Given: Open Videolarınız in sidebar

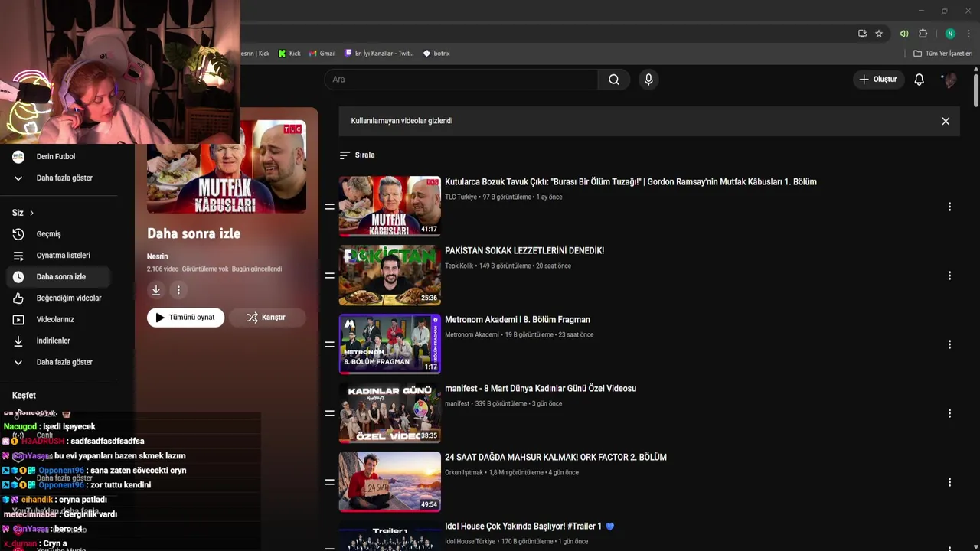Looking at the screenshot, I should 58,319.
